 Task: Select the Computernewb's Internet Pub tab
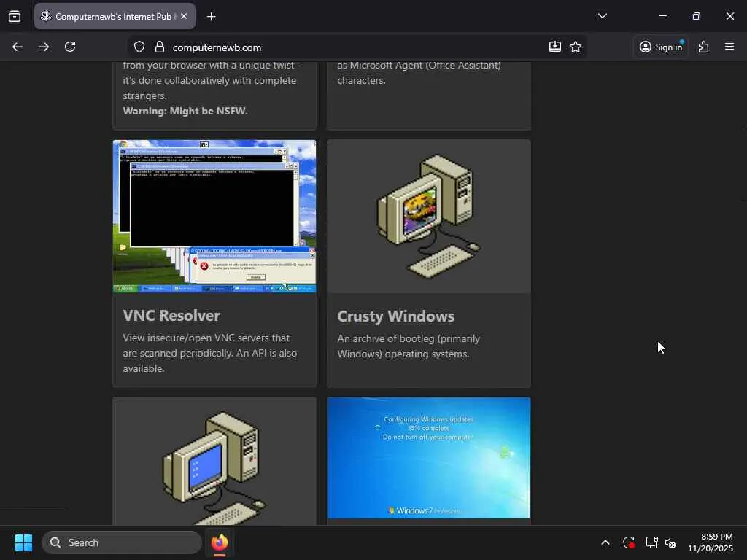(115, 16)
